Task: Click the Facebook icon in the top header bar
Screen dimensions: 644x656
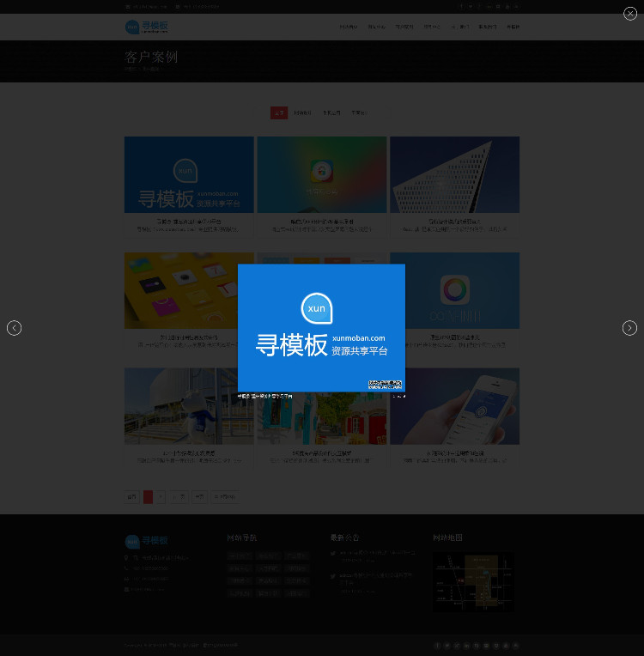Action: (461, 7)
